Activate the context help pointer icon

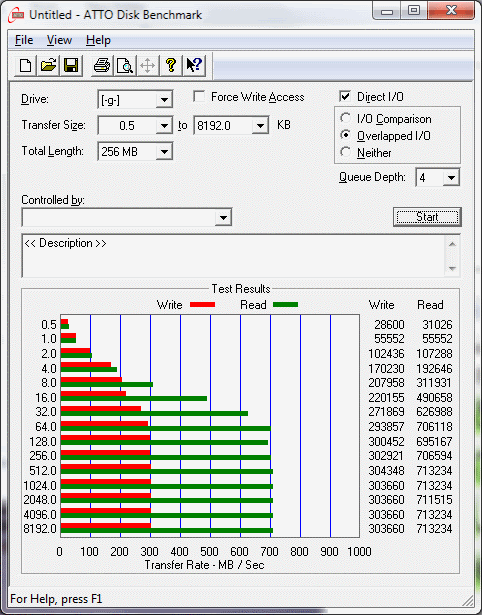194,65
